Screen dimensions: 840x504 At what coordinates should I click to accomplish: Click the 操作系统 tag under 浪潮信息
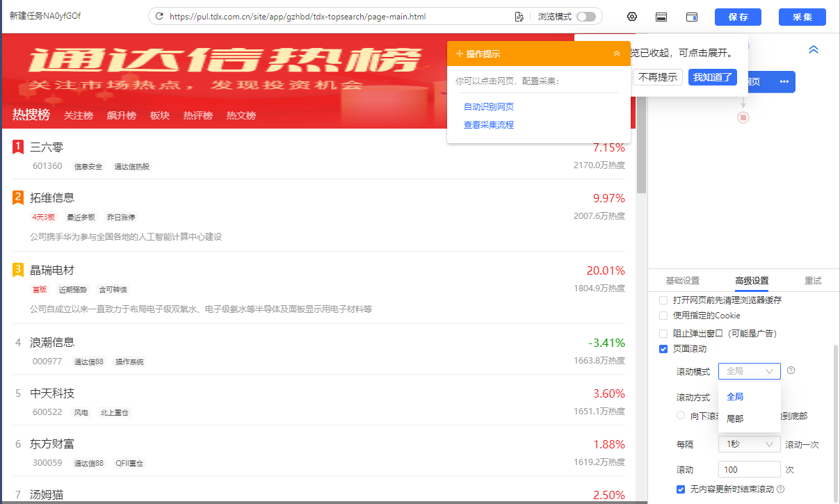[129, 362]
